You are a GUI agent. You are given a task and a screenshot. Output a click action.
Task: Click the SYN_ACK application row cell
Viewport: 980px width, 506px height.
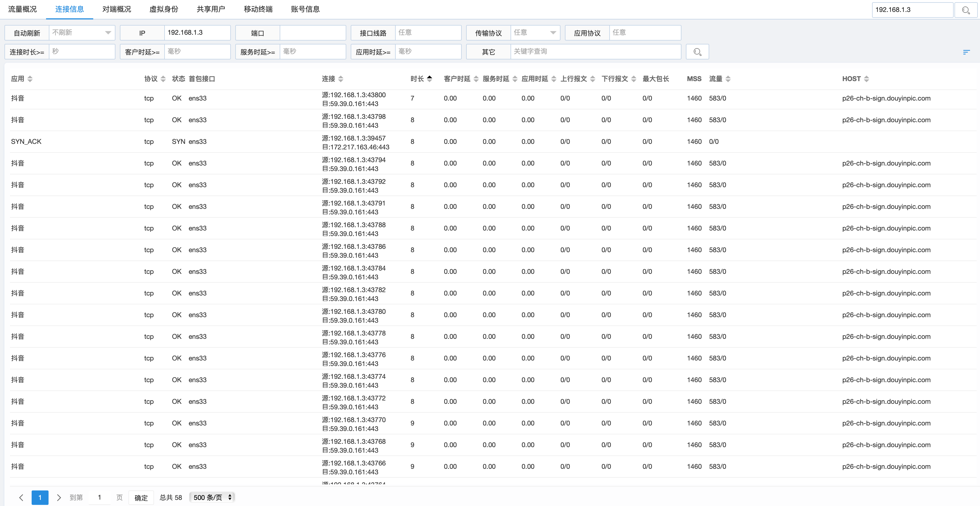click(26, 142)
